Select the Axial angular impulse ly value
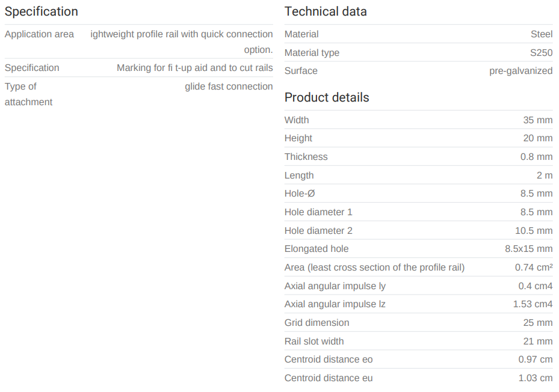Image resolution: width=559 pixels, height=392 pixels. pos(535,286)
